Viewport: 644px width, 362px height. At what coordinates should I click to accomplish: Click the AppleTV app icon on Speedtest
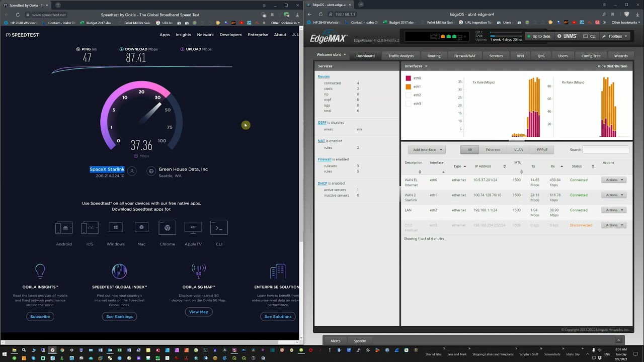coord(193,228)
